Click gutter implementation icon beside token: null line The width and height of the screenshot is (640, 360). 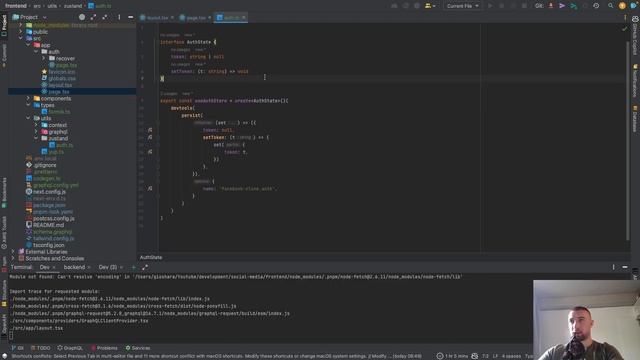[150, 130]
